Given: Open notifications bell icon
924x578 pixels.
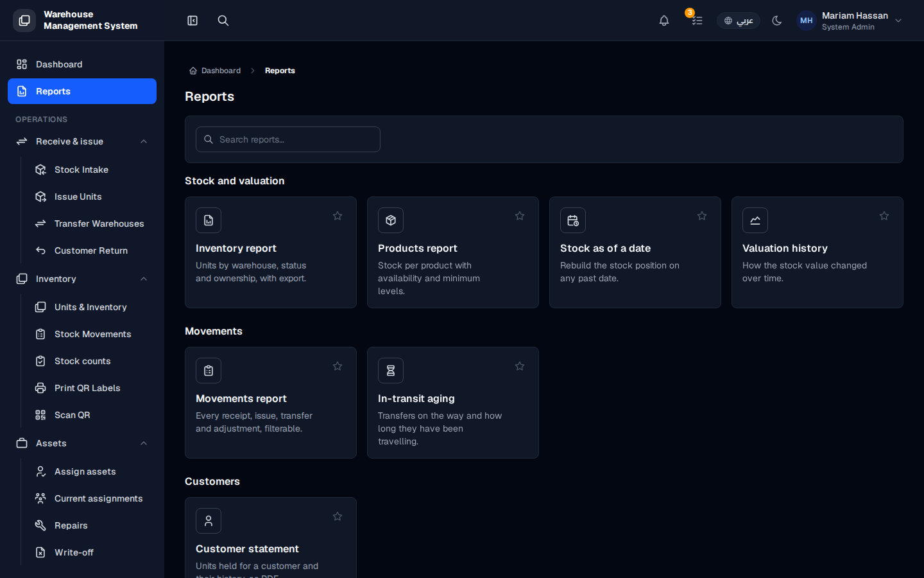Looking at the screenshot, I should coord(664,21).
